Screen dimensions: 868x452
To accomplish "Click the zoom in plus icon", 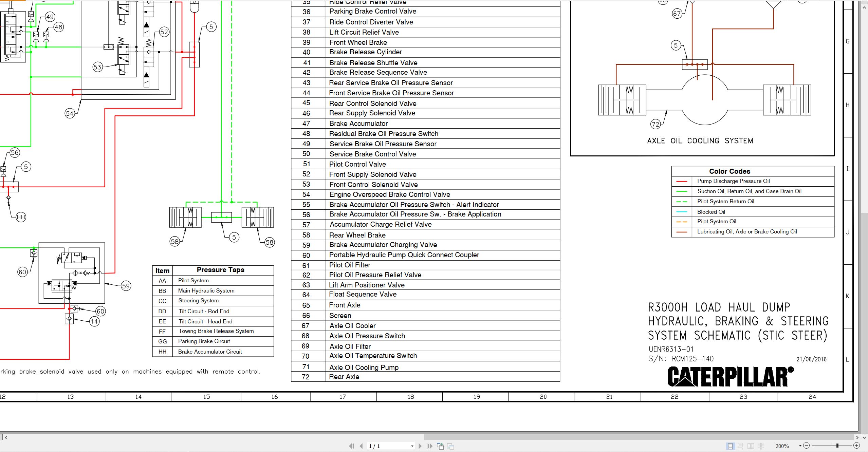I will [x=857, y=446].
